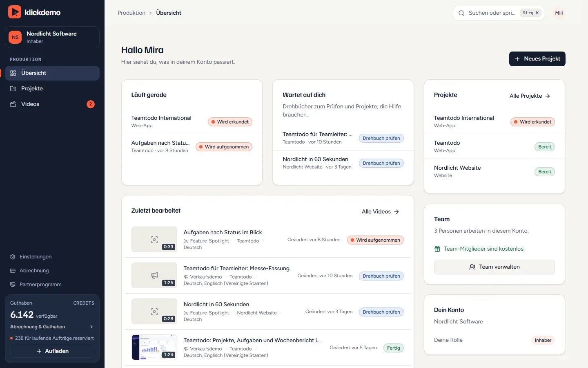
Task: Click title Teamtodo für Teamleiter: Messe-Fassung
Action: coord(236,269)
